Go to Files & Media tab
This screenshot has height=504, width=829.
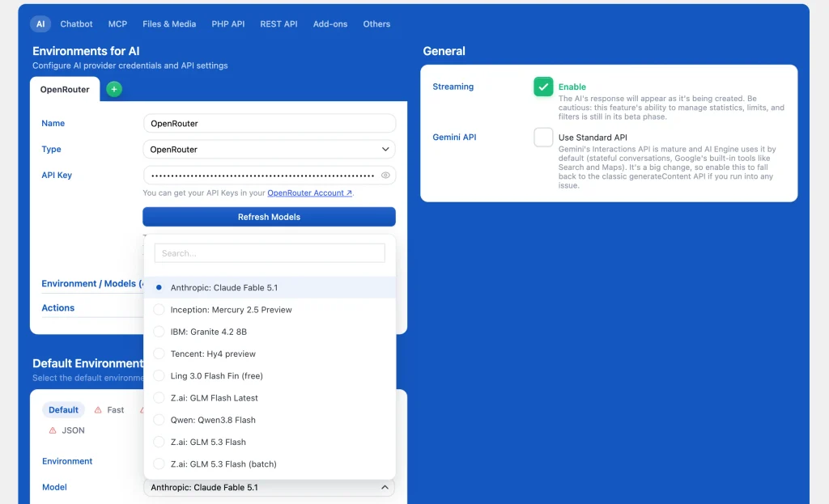[x=169, y=23]
